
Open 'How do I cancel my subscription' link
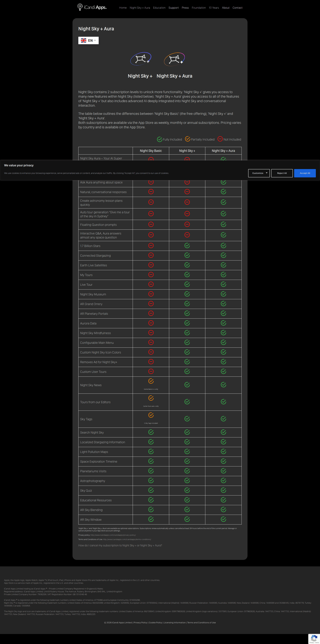point(120,546)
